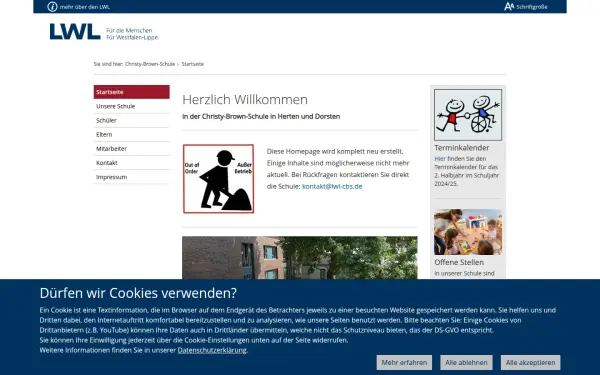Open 'mehr über den LWL' link
600x375 pixels.
[85, 7]
